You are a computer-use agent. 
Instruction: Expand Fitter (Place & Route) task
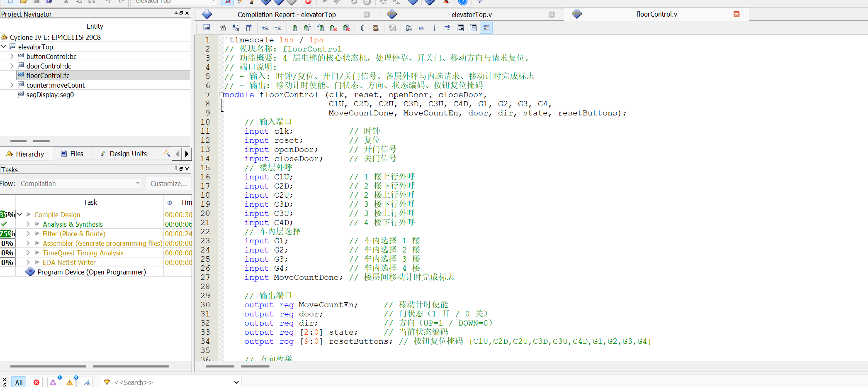(28, 233)
